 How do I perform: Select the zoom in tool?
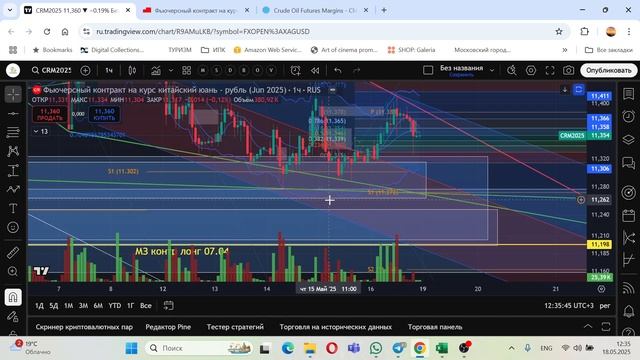coord(13,271)
